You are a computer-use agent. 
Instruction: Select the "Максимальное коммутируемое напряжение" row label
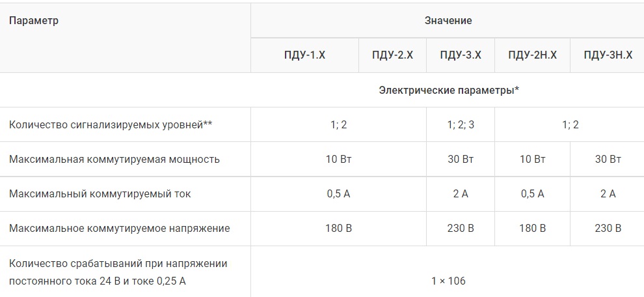pos(119,228)
